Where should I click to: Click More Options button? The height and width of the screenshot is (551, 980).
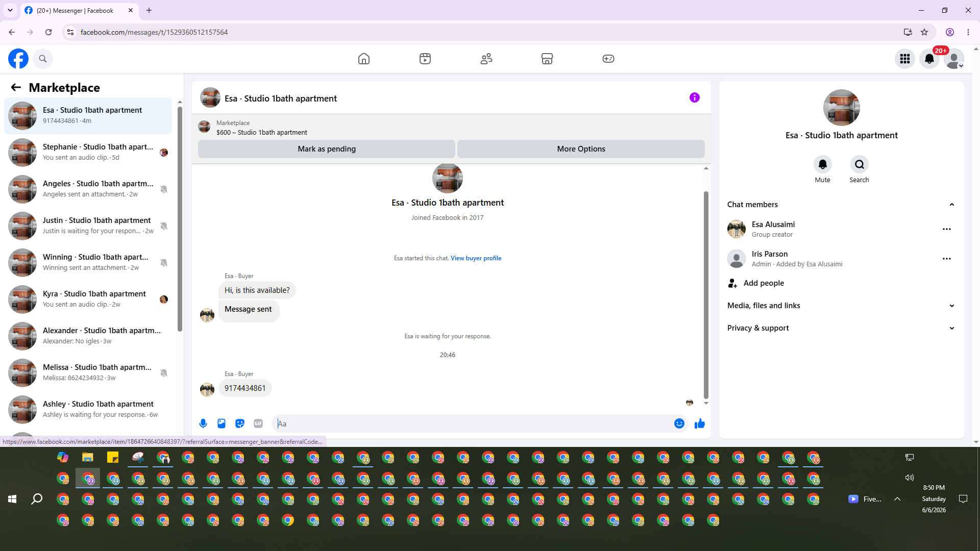pyautogui.click(x=581, y=149)
